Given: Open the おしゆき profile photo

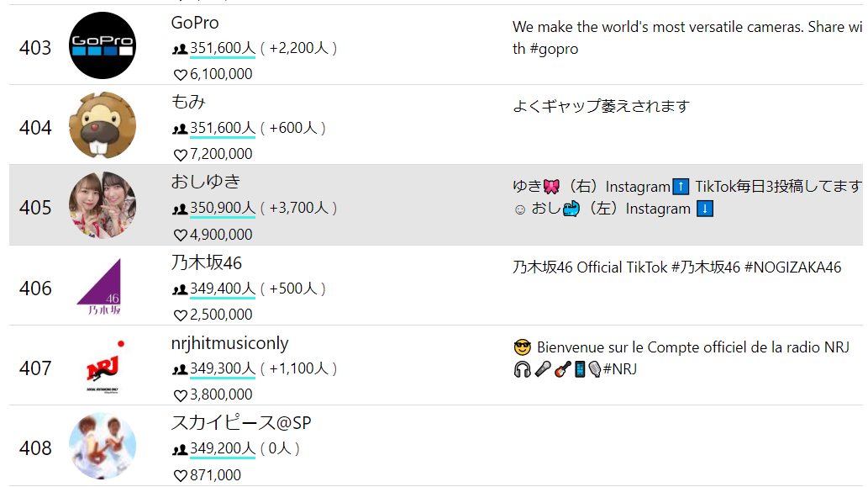Looking at the screenshot, I should (103, 205).
